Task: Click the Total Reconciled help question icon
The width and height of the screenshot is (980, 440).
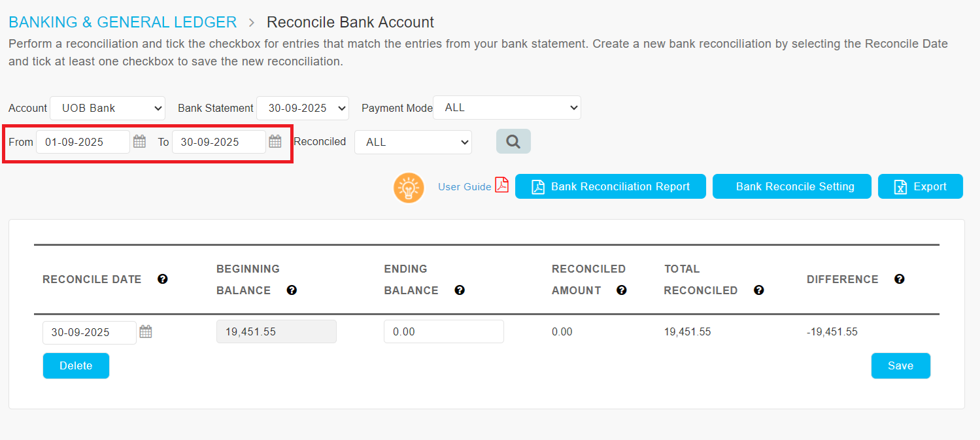Action: (758, 290)
